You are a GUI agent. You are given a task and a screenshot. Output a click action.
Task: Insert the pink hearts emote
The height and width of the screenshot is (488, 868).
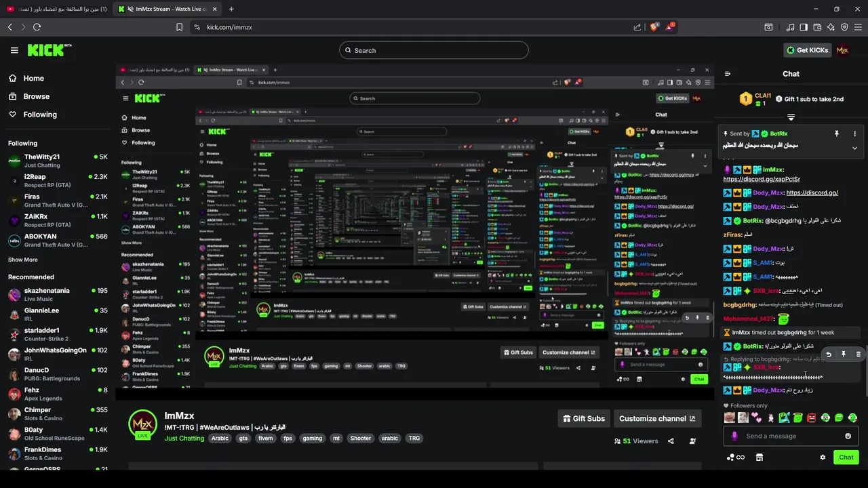(757, 418)
